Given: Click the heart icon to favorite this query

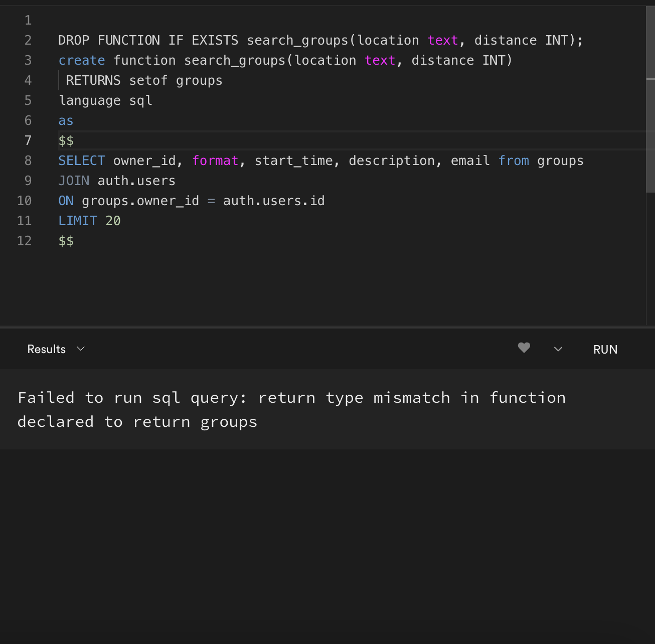Looking at the screenshot, I should coord(524,348).
